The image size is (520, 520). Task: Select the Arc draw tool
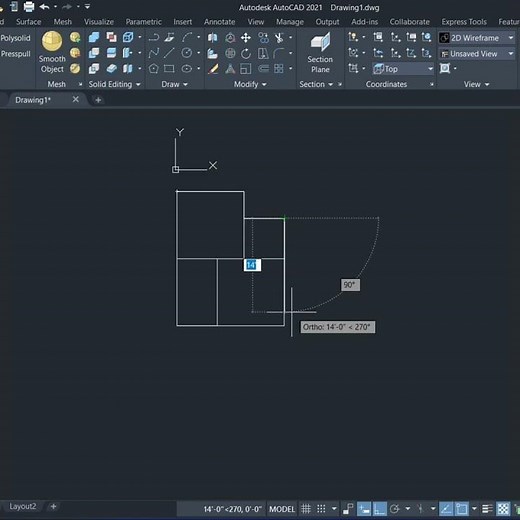[x=187, y=37]
